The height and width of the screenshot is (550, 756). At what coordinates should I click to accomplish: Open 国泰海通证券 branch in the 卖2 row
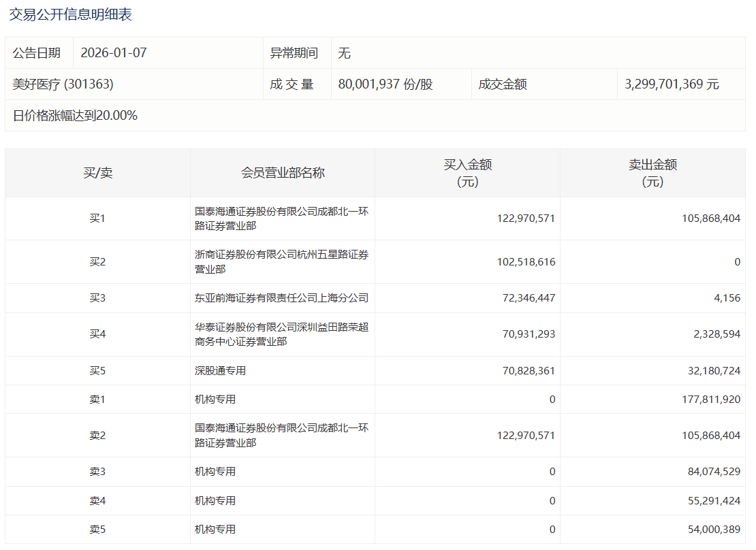(281, 435)
